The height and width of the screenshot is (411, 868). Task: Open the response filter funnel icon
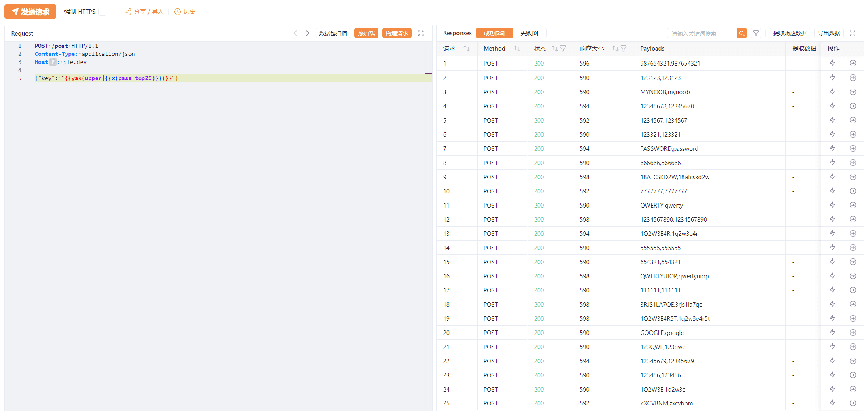[756, 33]
